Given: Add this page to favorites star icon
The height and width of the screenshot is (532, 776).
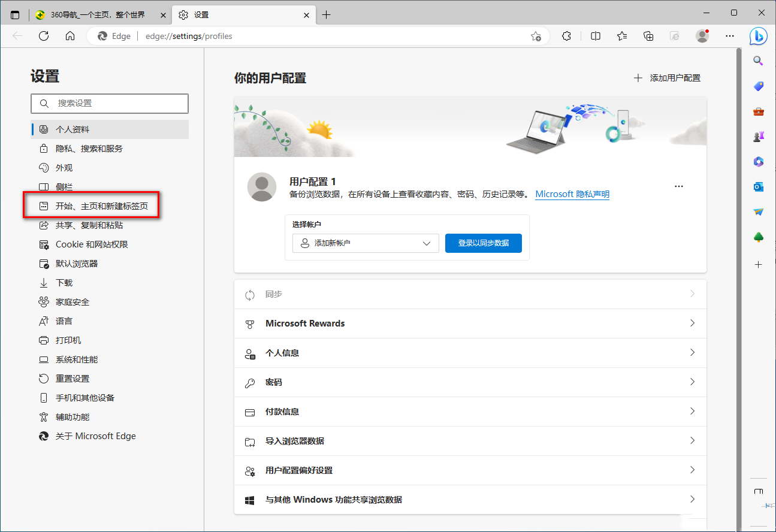Looking at the screenshot, I should click(x=536, y=36).
